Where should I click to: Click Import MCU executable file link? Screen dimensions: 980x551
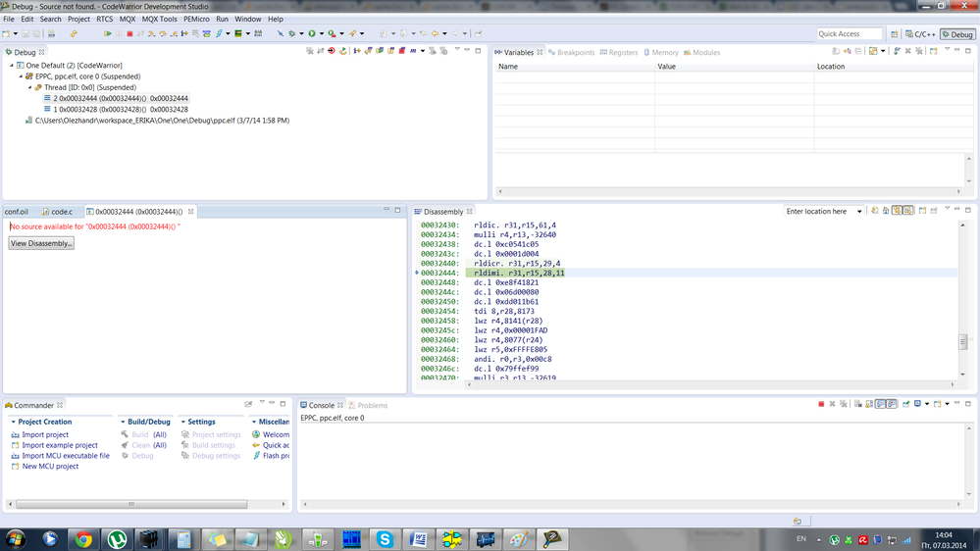point(66,456)
